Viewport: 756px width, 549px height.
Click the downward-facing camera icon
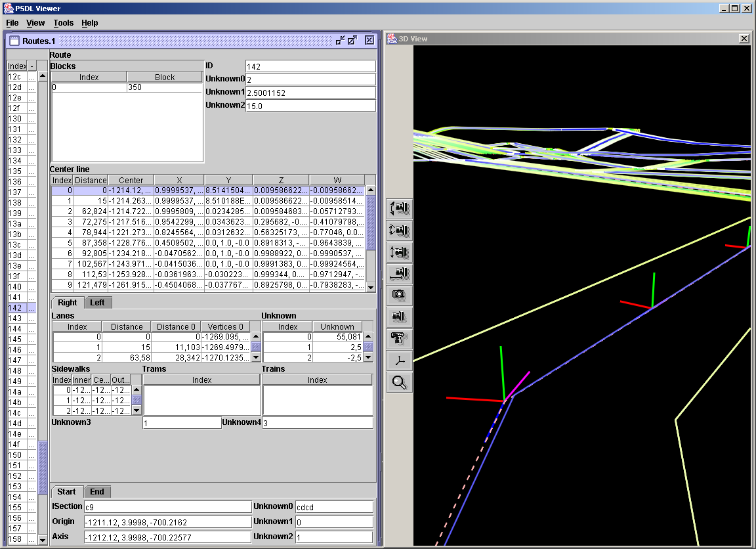click(399, 339)
